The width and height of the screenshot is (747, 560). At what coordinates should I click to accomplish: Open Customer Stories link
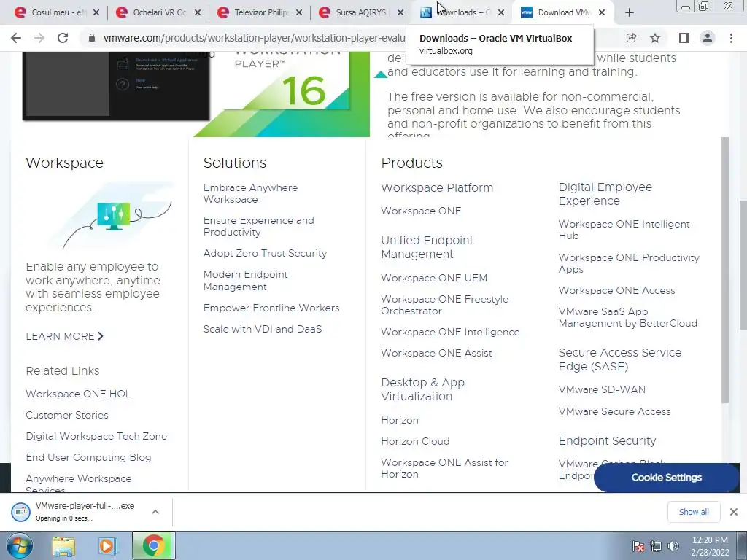66,415
